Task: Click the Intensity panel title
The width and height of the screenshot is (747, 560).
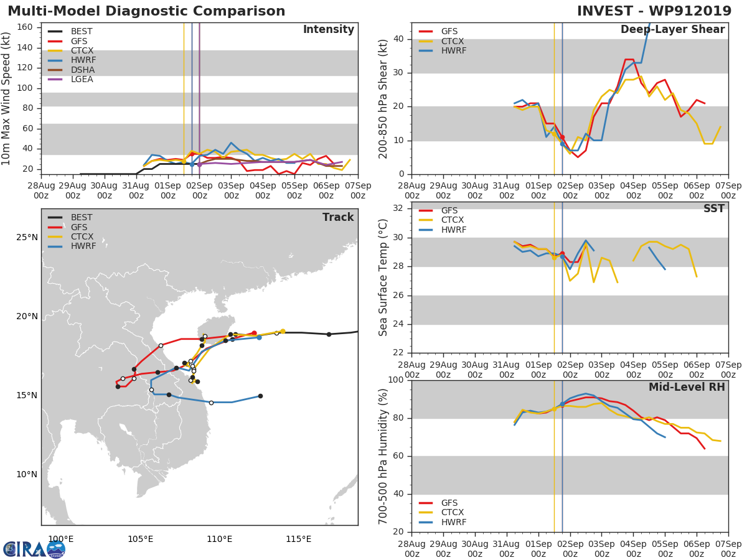Action: [328, 30]
